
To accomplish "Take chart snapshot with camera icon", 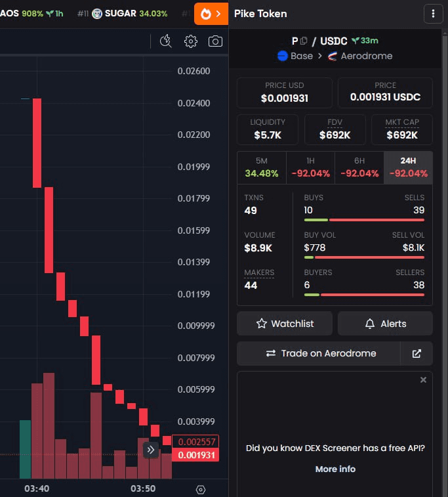I will coord(215,41).
